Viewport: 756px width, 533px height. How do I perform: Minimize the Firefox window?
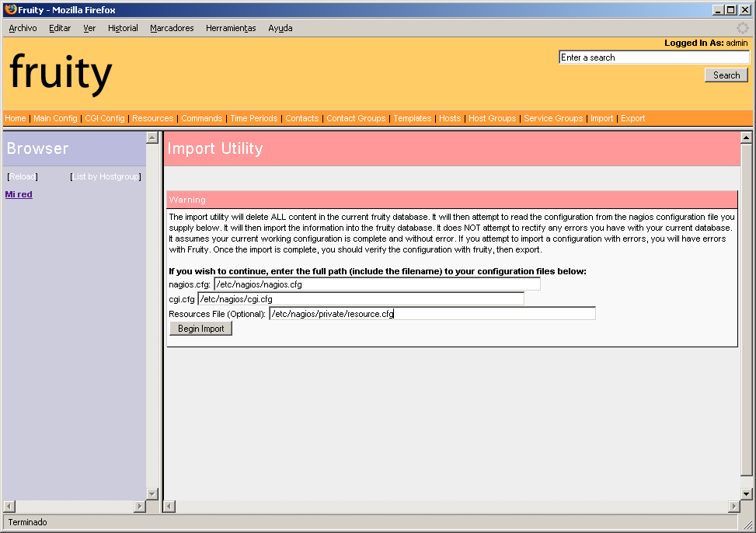[718, 9]
